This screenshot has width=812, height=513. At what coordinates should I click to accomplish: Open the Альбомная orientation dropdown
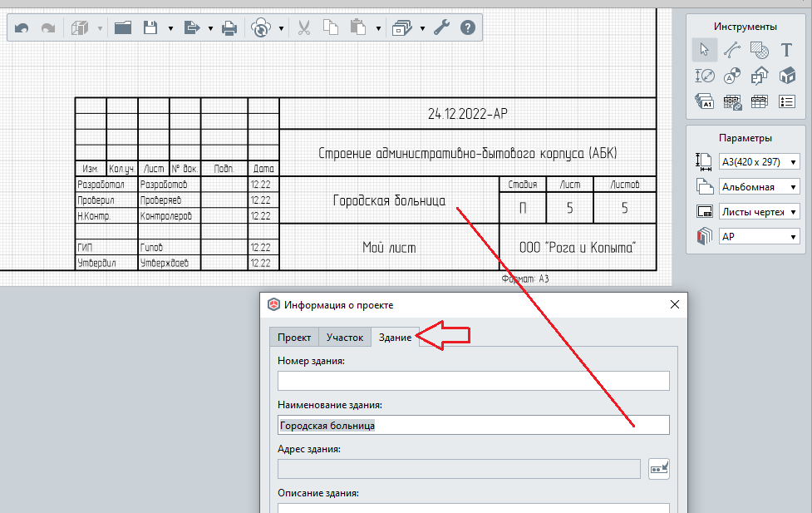(759, 186)
